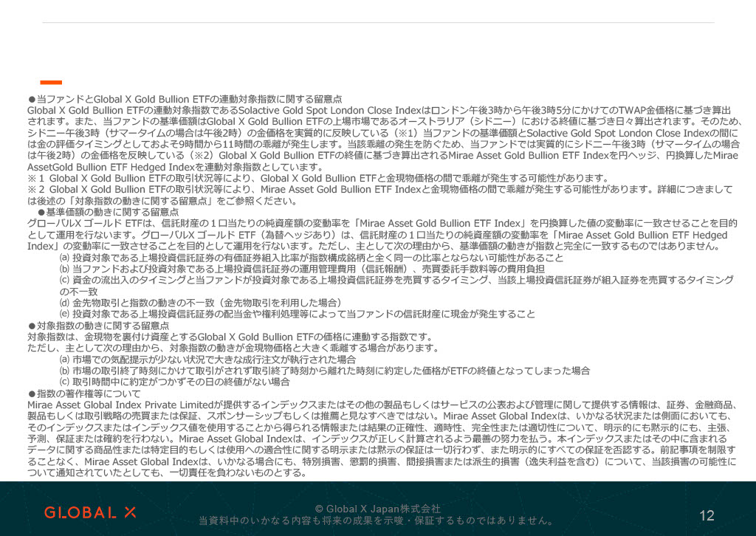The height and width of the screenshot is (536, 756).
Task: Click item '(b) 当ファンドおよび投資対象である上場投資信託証券の運用管理費用'
Action: (x=302, y=269)
